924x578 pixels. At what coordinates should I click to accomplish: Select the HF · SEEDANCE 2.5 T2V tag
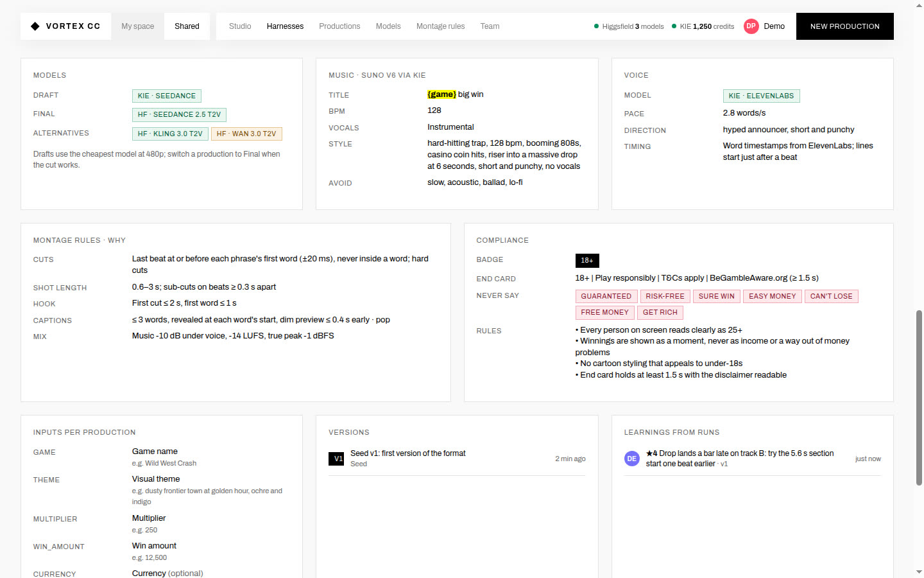179,114
